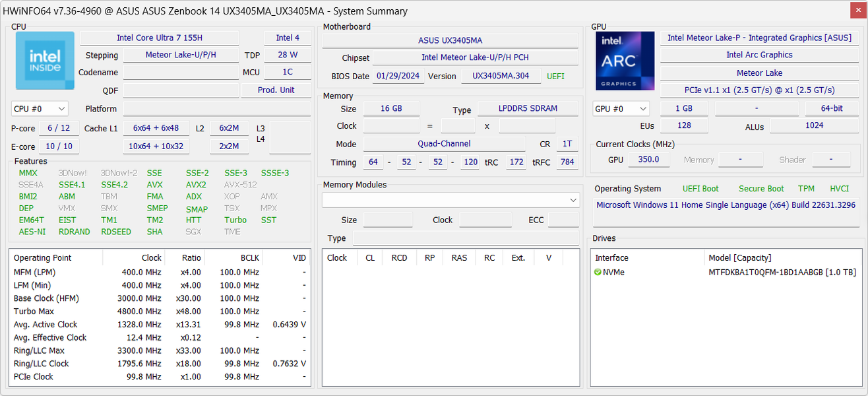Click the Secure Boot indicator
The height and width of the screenshot is (396, 868).
point(761,189)
